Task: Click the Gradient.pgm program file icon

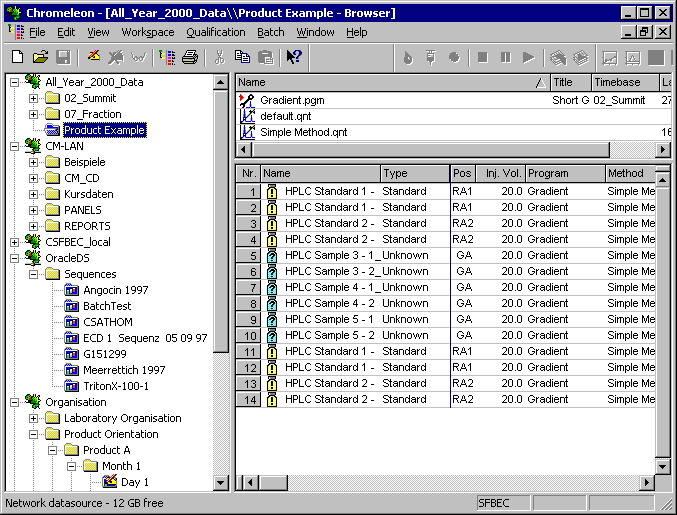Action: (247, 100)
